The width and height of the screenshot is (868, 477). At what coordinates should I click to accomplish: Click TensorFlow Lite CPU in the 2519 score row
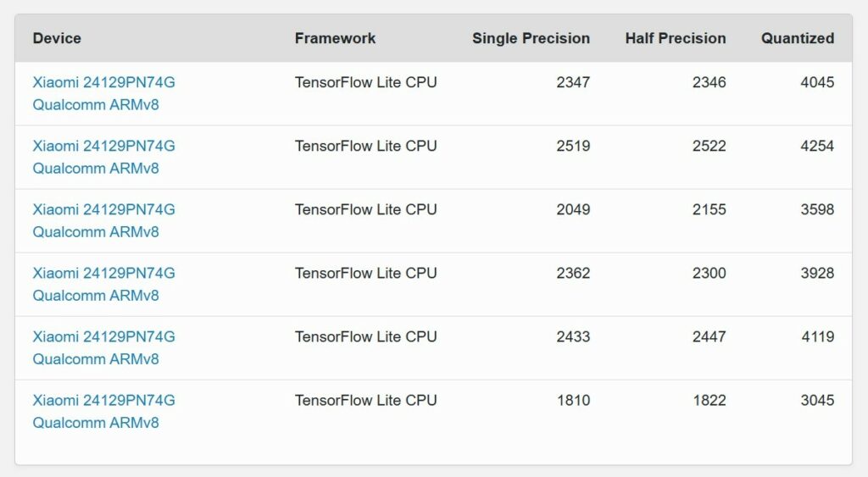click(x=365, y=147)
